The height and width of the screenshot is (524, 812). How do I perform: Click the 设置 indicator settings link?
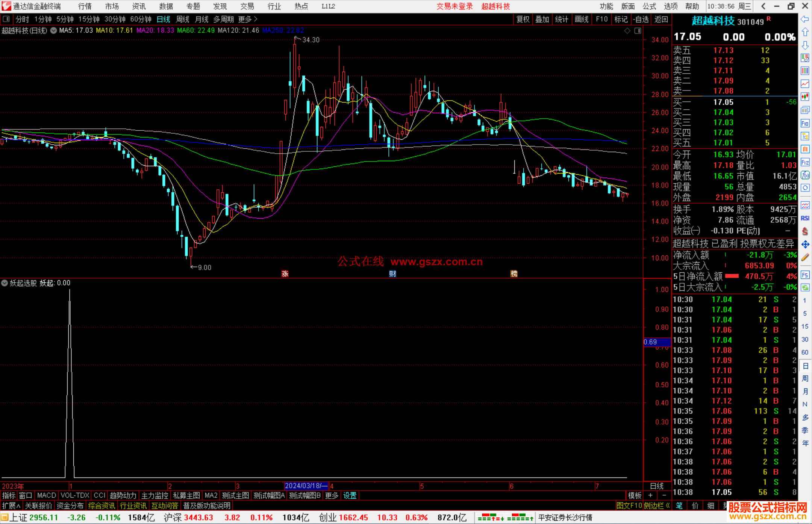click(x=350, y=495)
